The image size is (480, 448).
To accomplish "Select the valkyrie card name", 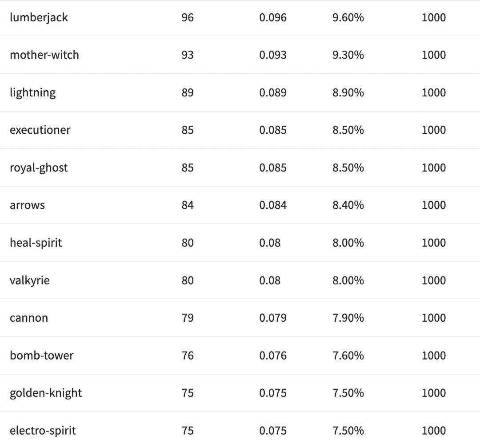I will (x=30, y=280).
